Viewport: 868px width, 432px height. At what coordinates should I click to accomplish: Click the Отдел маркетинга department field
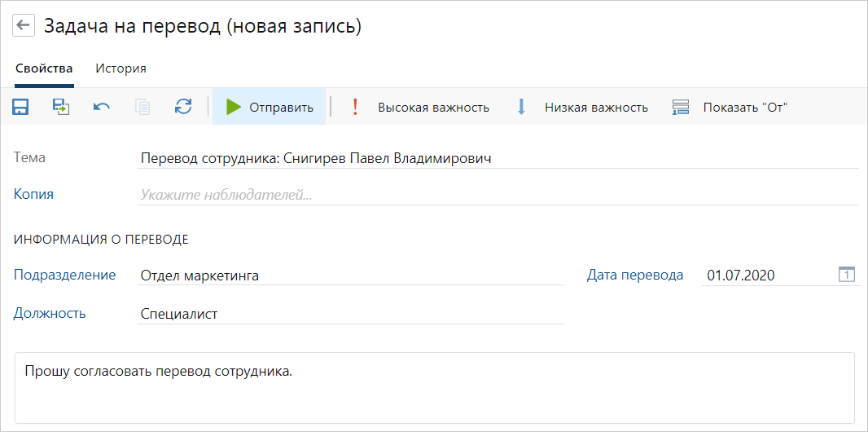tap(350, 276)
